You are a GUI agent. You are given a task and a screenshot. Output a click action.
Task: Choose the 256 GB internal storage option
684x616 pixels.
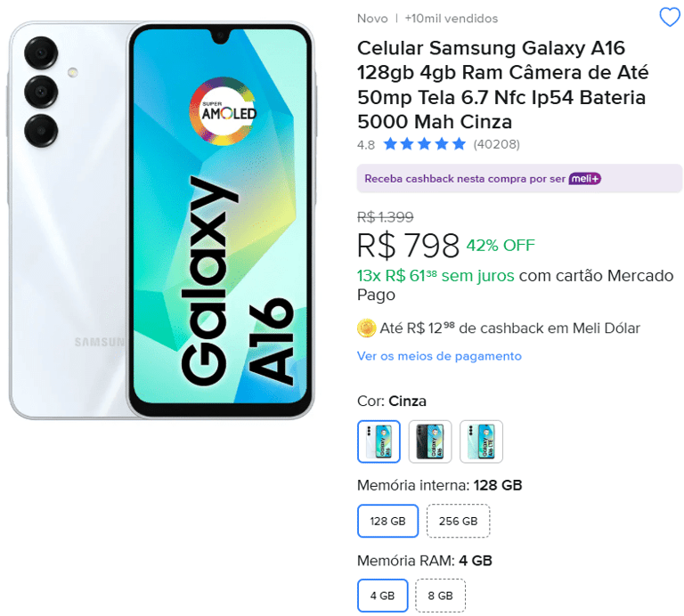(458, 521)
